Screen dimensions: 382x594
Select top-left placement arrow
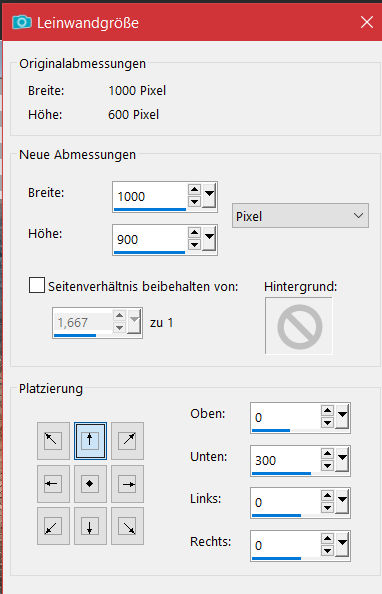tap(53, 441)
